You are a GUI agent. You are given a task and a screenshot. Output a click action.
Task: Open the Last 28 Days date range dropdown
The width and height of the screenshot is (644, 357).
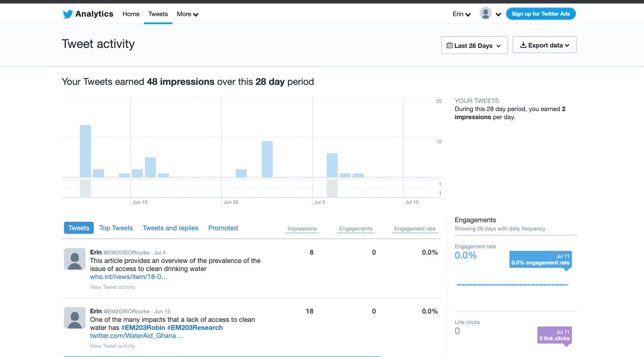(474, 46)
